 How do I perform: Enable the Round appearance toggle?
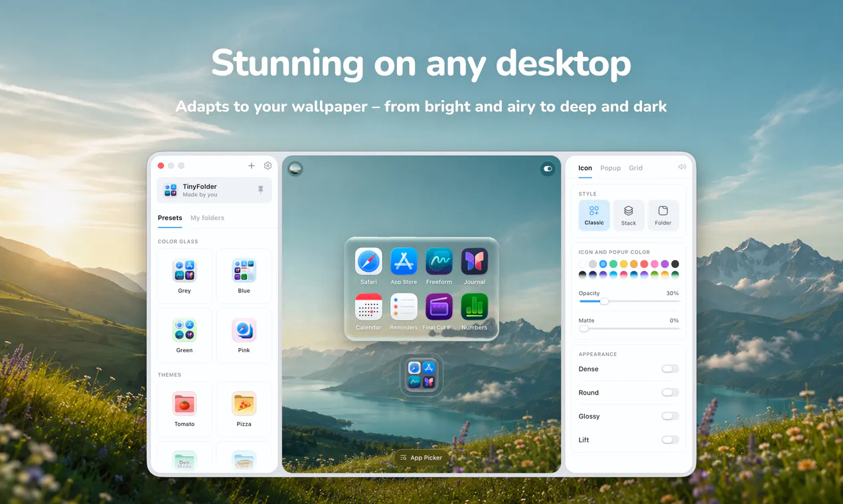[670, 393]
